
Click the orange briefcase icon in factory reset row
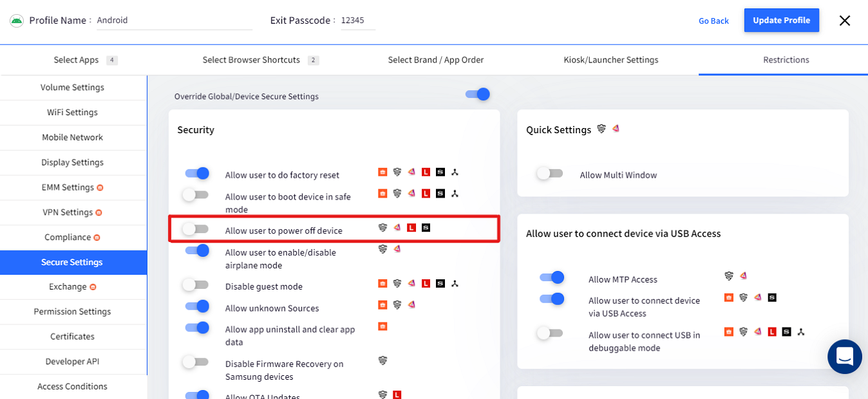(x=382, y=172)
